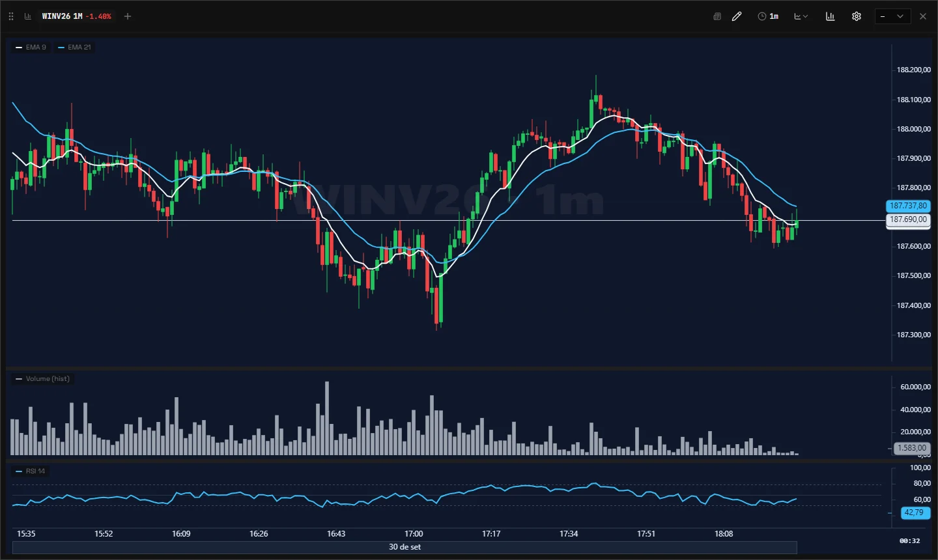Click the 42,79 RSI value label
This screenshot has height=560, width=938.
(x=914, y=512)
